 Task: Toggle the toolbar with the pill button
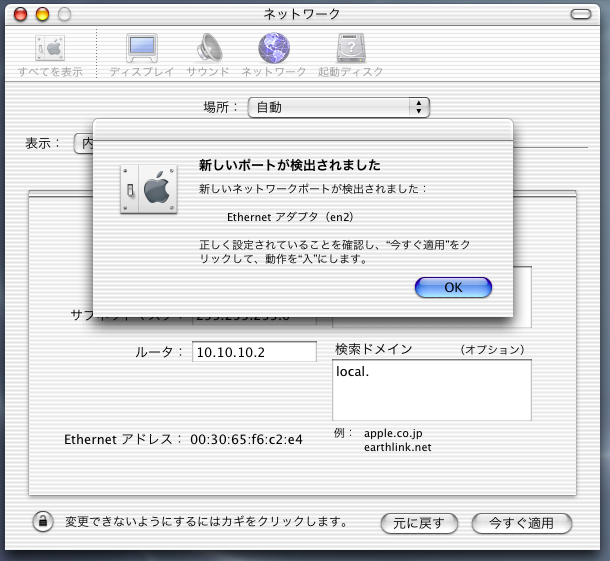tap(581, 15)
